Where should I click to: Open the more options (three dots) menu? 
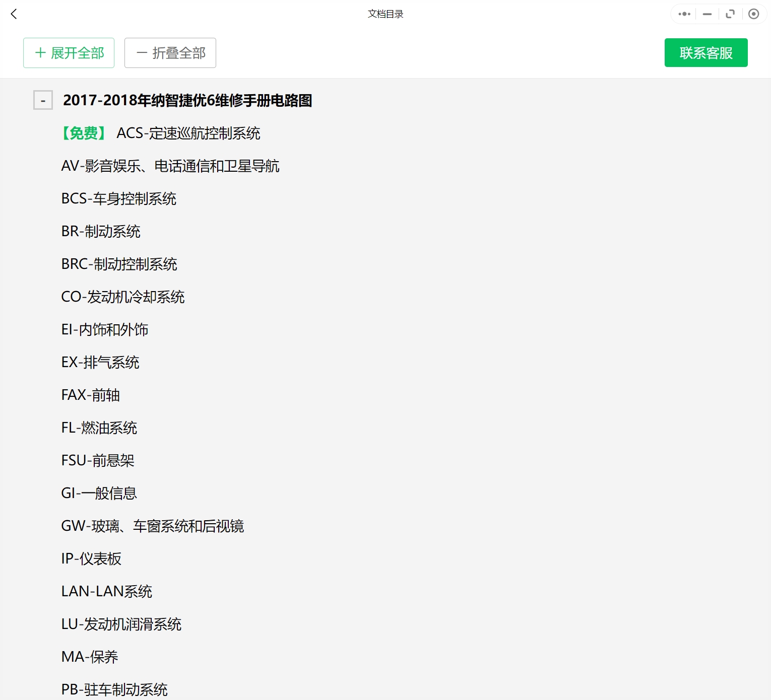point(683,14)
